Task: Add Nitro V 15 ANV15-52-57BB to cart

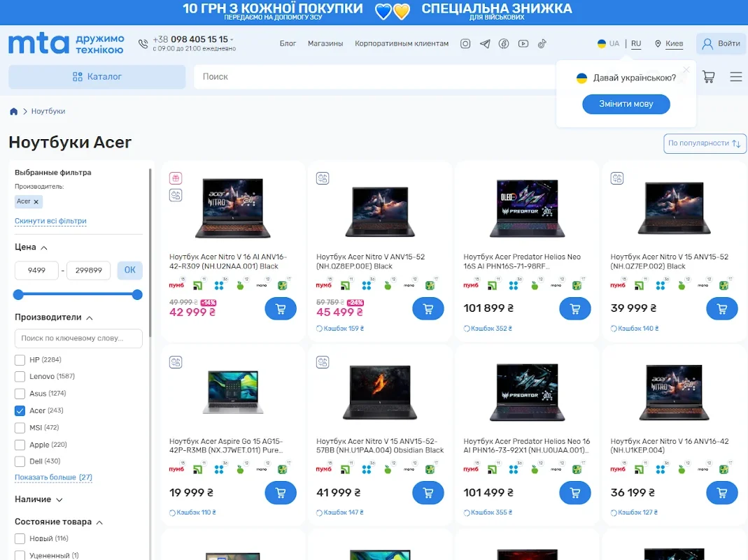Action: click(428, 493)
